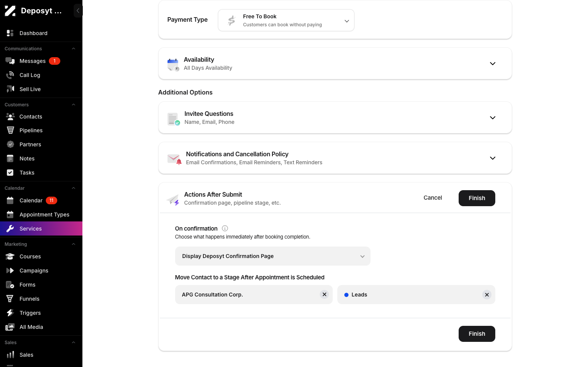This screenshot has width=588, height=367.
Task: Click the Notes icon
Action: [x=10, y=159]
